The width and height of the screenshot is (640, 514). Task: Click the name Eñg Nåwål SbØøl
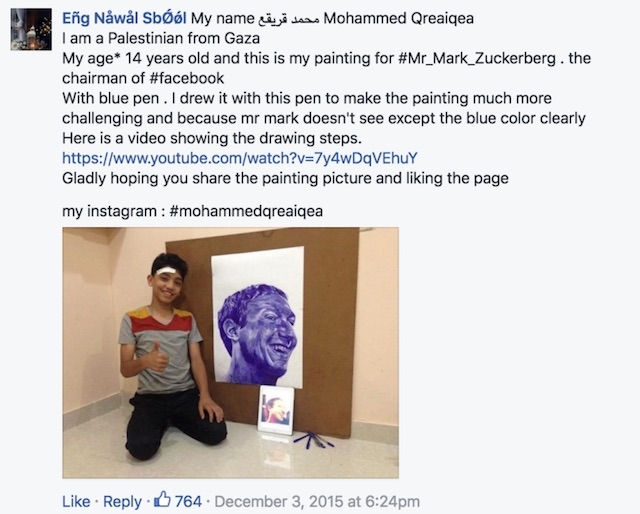point(124,18)
